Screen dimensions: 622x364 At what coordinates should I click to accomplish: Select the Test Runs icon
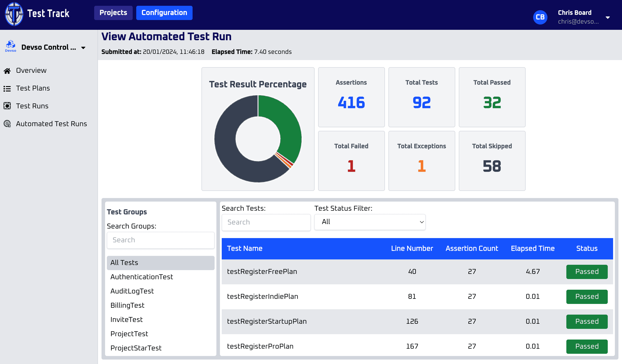(7, 106)
